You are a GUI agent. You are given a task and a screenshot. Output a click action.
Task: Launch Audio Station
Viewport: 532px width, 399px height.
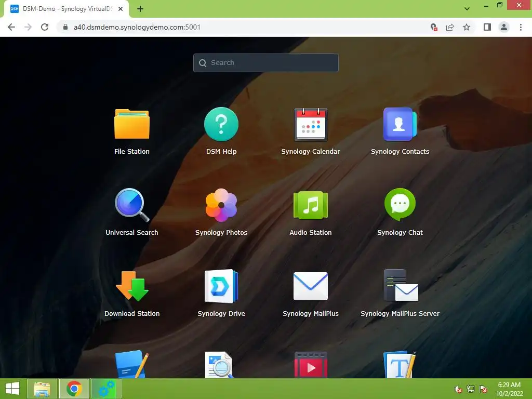(311, 205)
